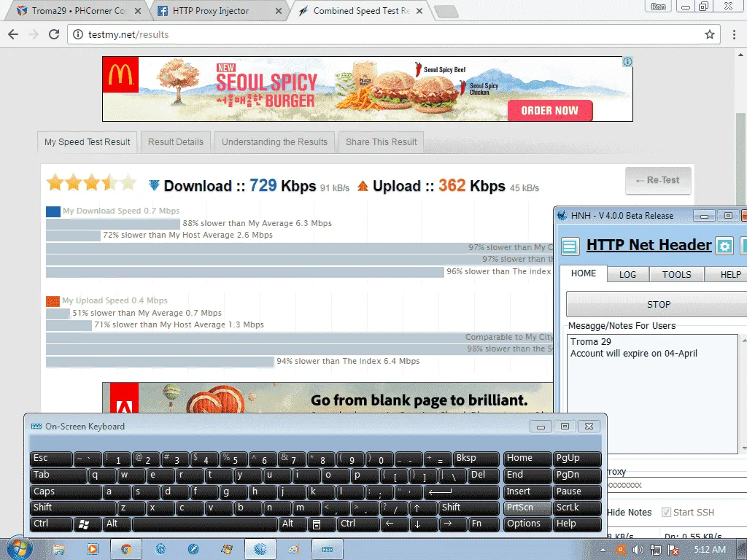The height and width of the screenshot is (560, 747).
Task: Open network icon in system tray
Action: click(x=656, y=550)
